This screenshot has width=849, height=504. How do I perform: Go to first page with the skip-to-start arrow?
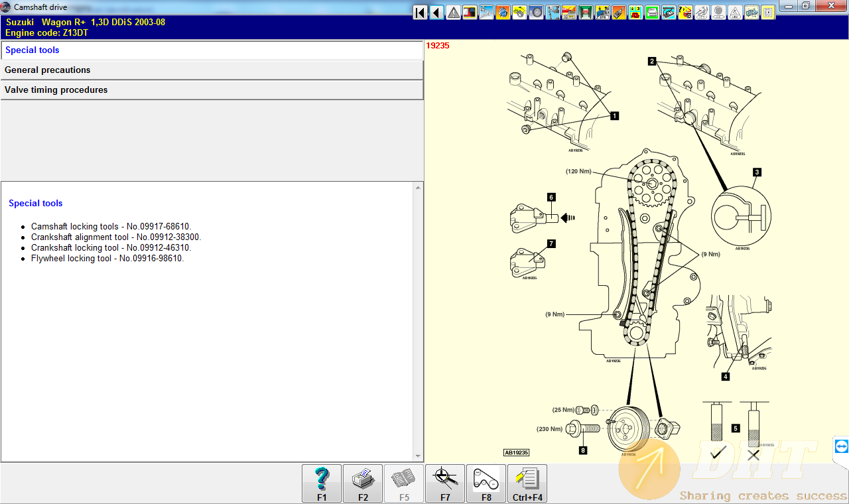[x=420, y=13]
